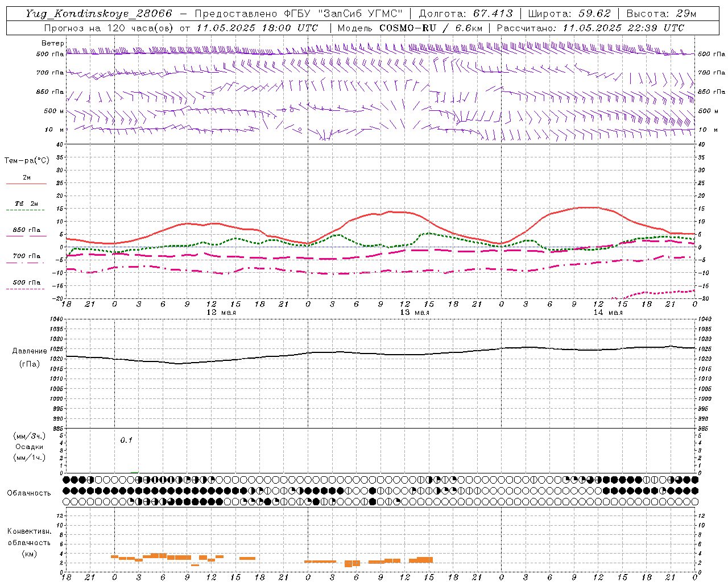This screenshot has height=582, width=728.
Task: Click the 2м temperature legend entry
Action: tap(27, 177)
